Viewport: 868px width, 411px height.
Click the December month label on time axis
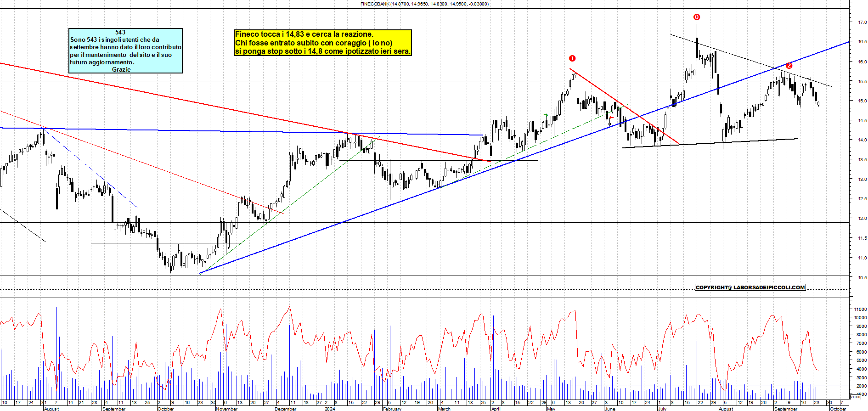[286, 409]
